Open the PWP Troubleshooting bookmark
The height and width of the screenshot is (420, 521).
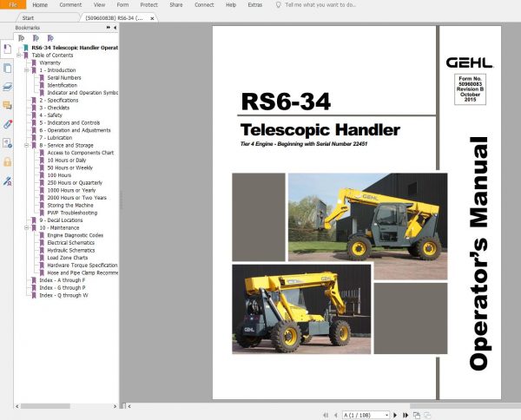(72, 213)
